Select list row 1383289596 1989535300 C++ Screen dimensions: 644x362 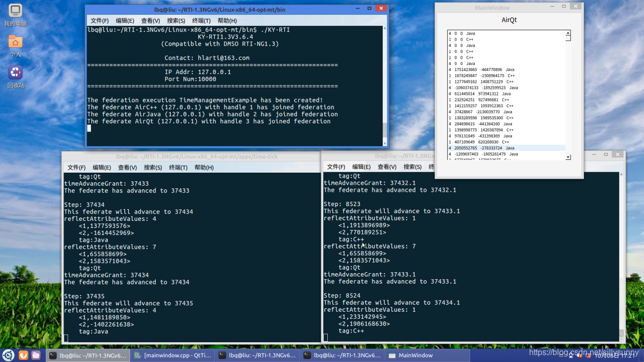pos(506,118)
